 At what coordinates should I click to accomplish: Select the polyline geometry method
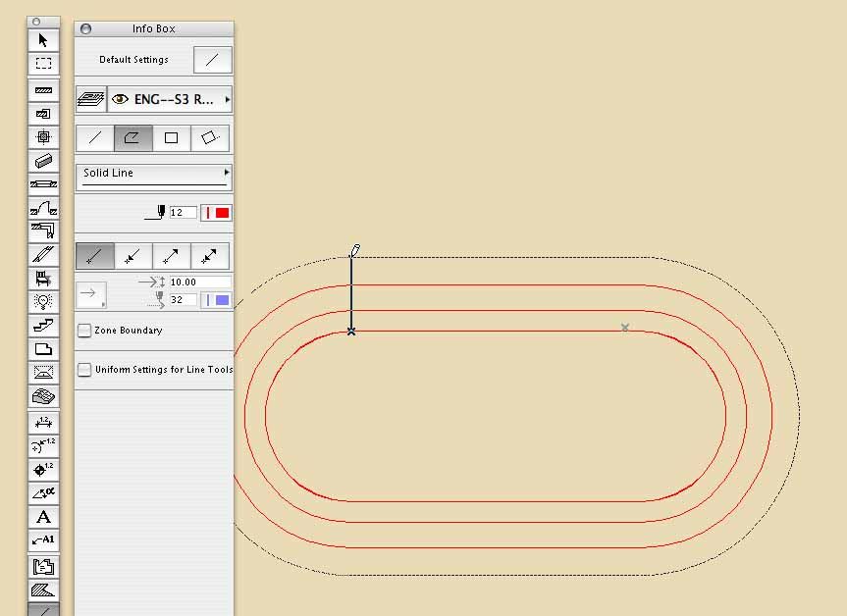(x=132, y=138)
